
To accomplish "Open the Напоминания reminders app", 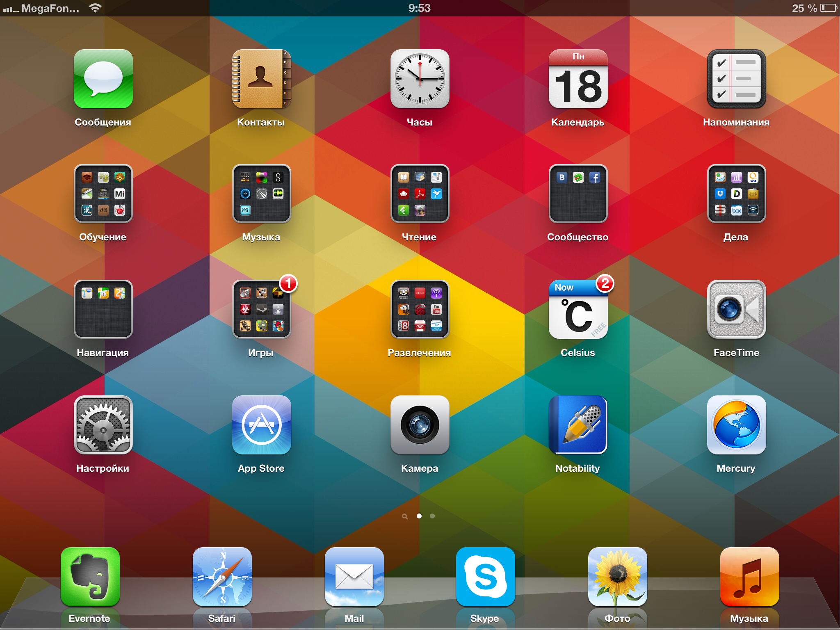I will tap(737, 79).
